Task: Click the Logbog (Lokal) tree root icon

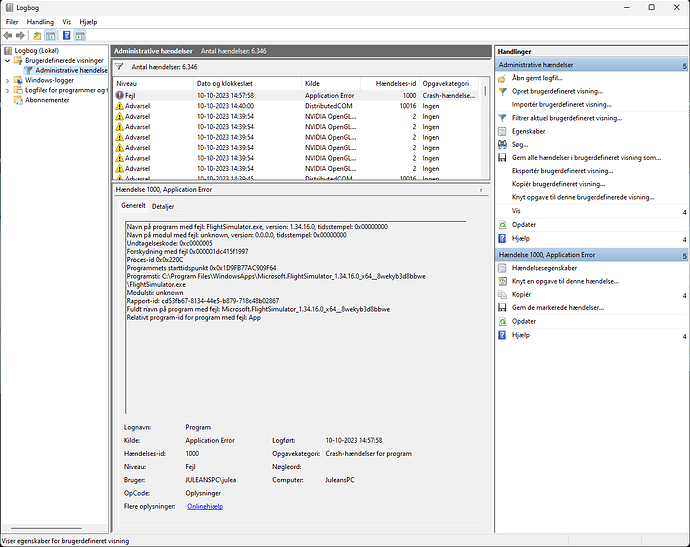Action: 8,51
